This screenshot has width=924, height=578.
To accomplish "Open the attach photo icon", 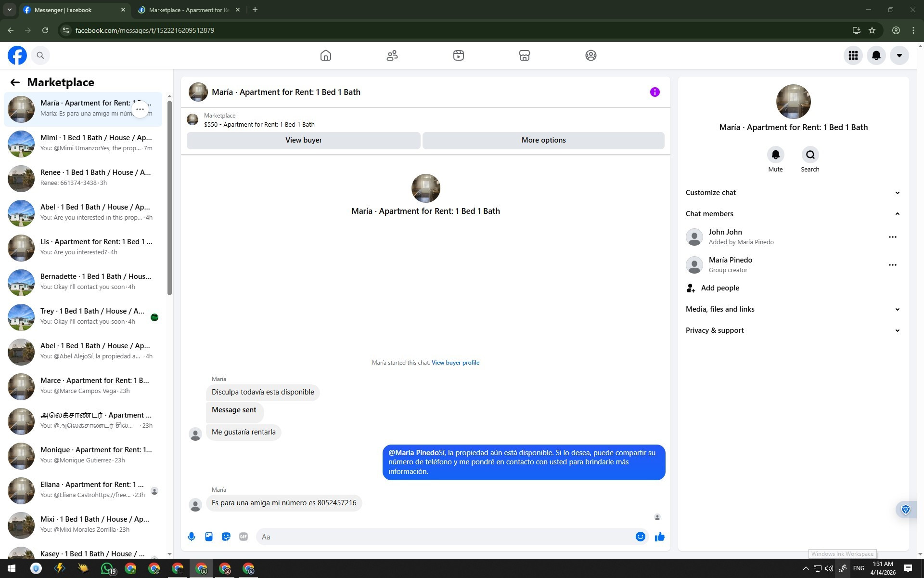I will point(209,537).
